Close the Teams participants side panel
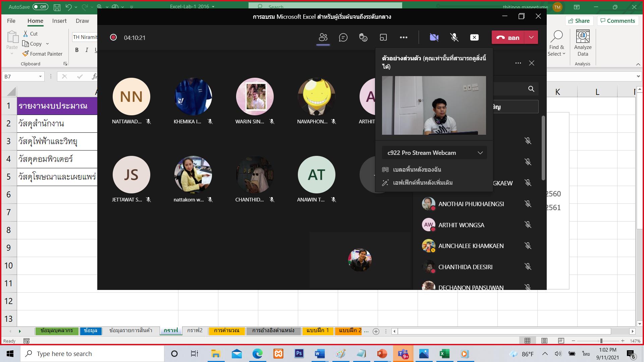This screenshot has width=644, height=362. click(532, 63)
